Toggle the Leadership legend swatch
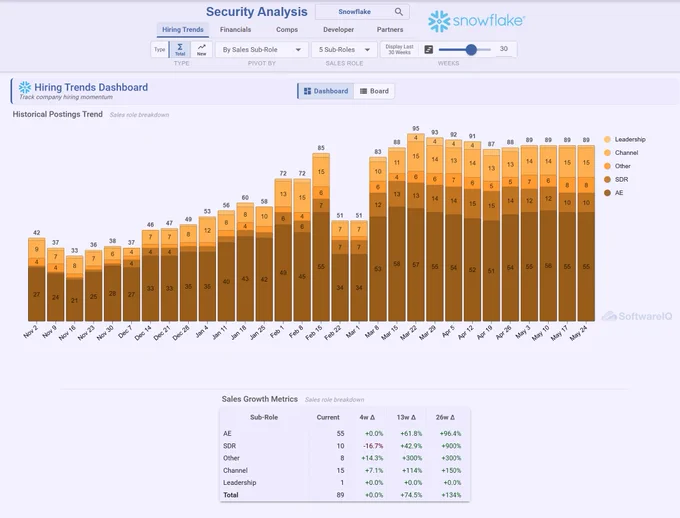This screenshot has height=518, width=680. [x=607, y=139]
